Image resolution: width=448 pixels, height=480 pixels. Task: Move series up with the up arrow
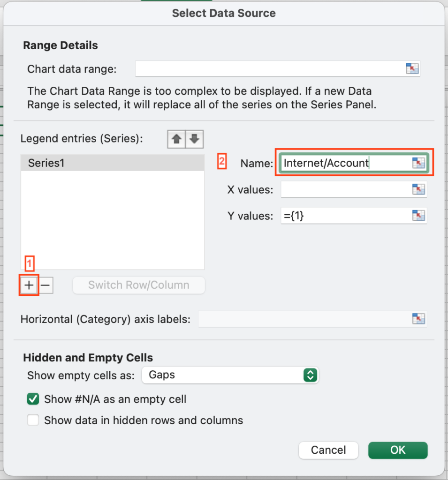176,139
